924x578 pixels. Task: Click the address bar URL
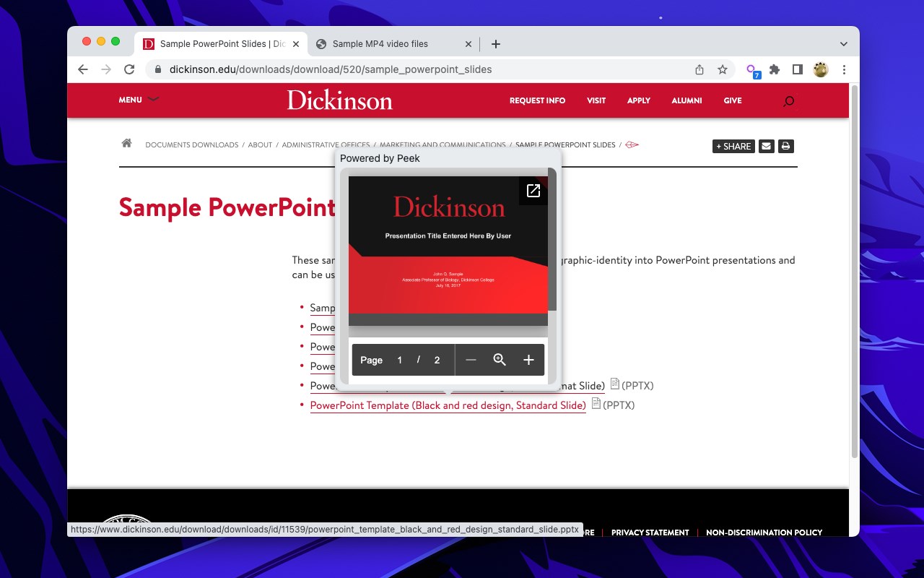(331, 69)
